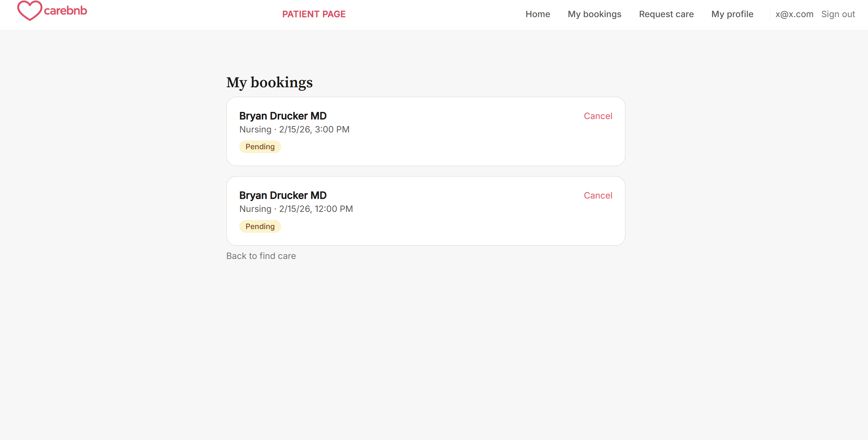Click the carebnb brand name text
868x440 pixels.
66,11
